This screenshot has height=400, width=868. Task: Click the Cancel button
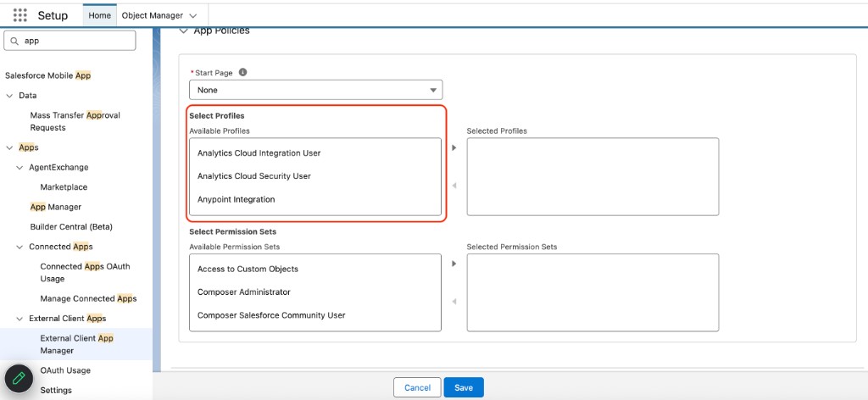click(x=417, y=388)
